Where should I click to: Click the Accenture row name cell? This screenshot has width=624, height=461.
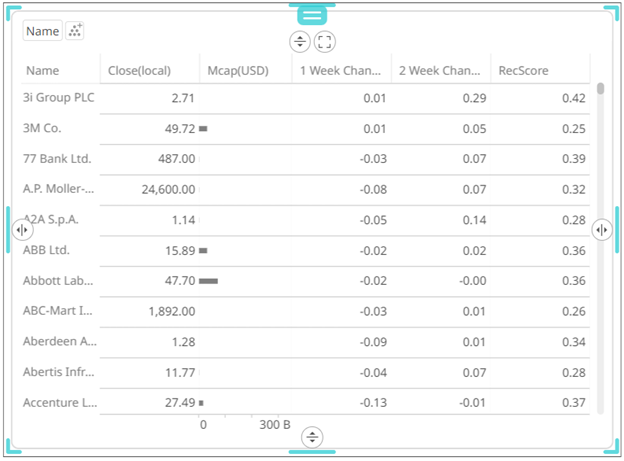click(x=60, y=402)
